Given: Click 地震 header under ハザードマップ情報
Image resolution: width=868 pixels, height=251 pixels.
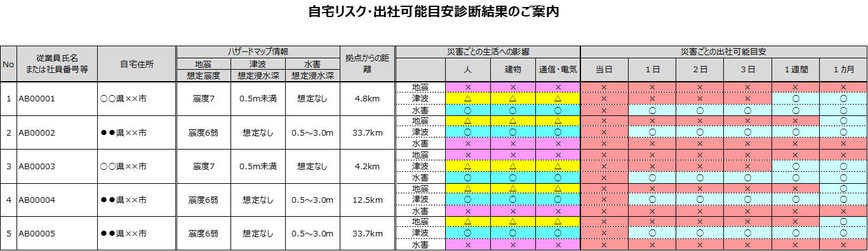Looking at the screenshot, I should tap(203, 64).
